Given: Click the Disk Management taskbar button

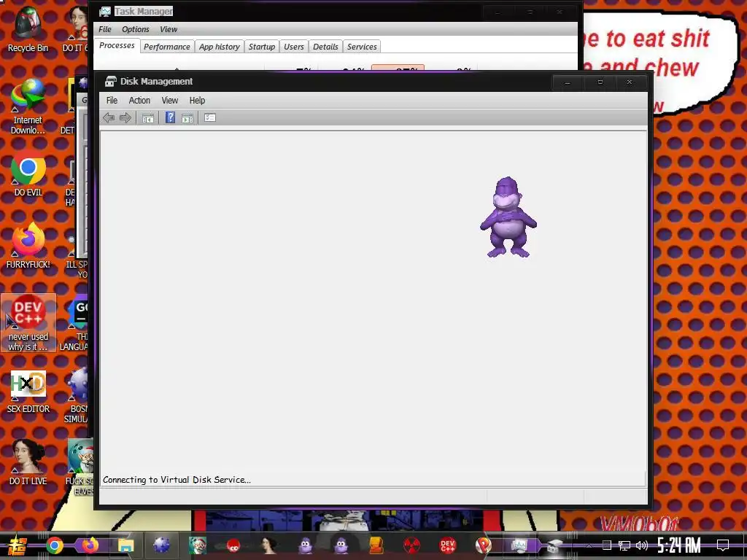Looking at the screenshot, I should click(554, 545).
